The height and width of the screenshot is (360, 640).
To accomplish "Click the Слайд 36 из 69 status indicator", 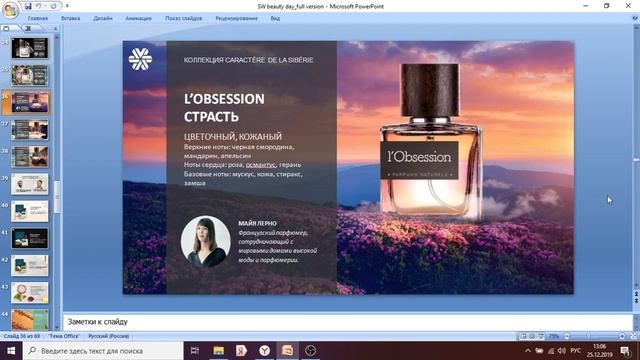I will point(22,336).
